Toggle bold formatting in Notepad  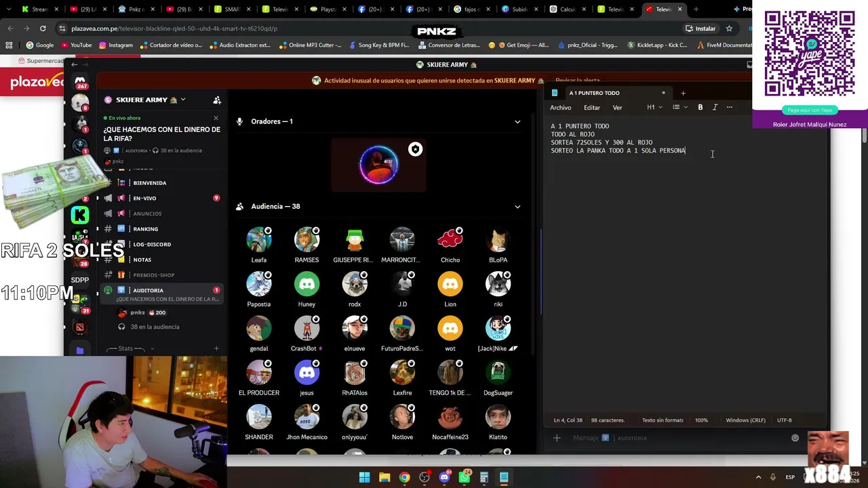click(701, 107)
